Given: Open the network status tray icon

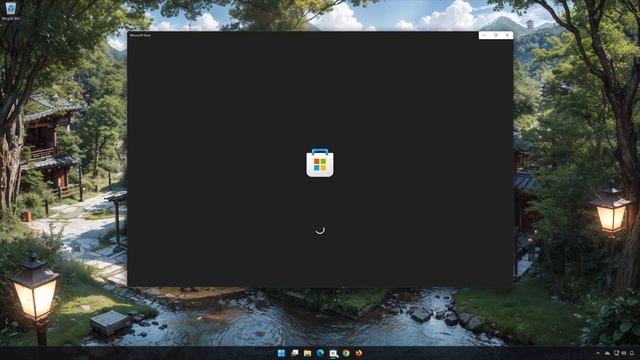Looking at the screenshot, I should click(616, 353).
